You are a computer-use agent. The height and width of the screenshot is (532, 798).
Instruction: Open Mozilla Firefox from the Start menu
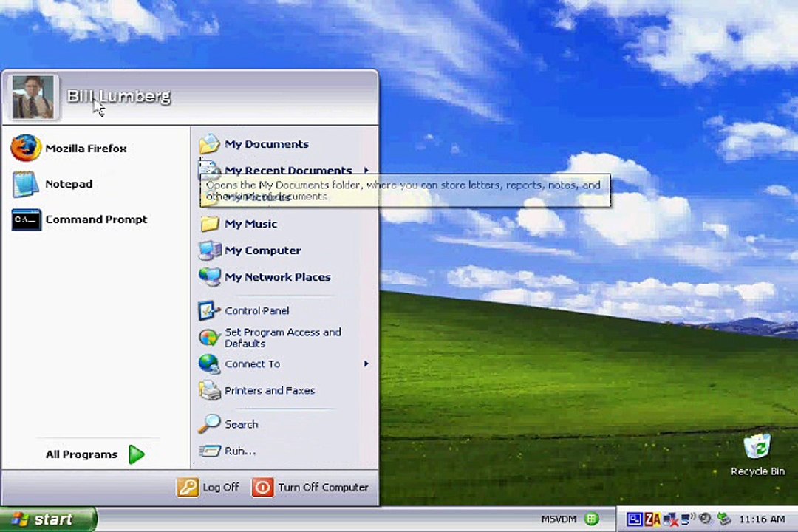[69, 148]
